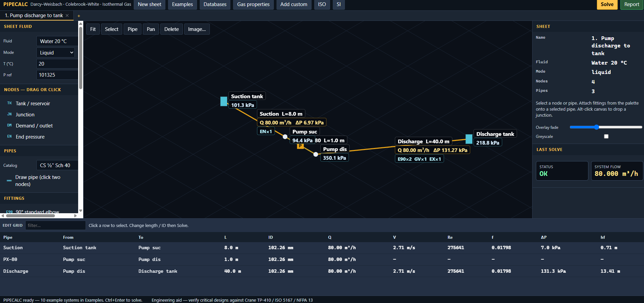This screenshot has height=303, width=644.
Task: Click the SYSTEM FLOW value box
Action: pos(617,171)
